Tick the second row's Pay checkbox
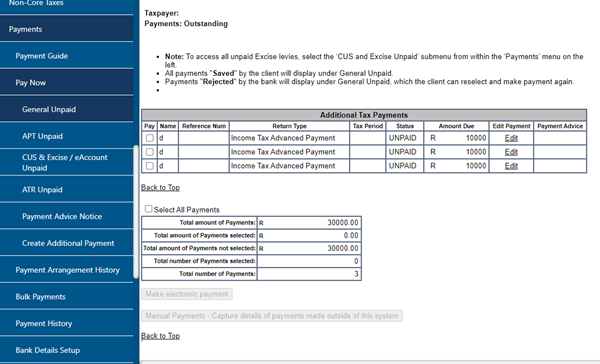The image size is (600, 364). click(x=150, y=152)
